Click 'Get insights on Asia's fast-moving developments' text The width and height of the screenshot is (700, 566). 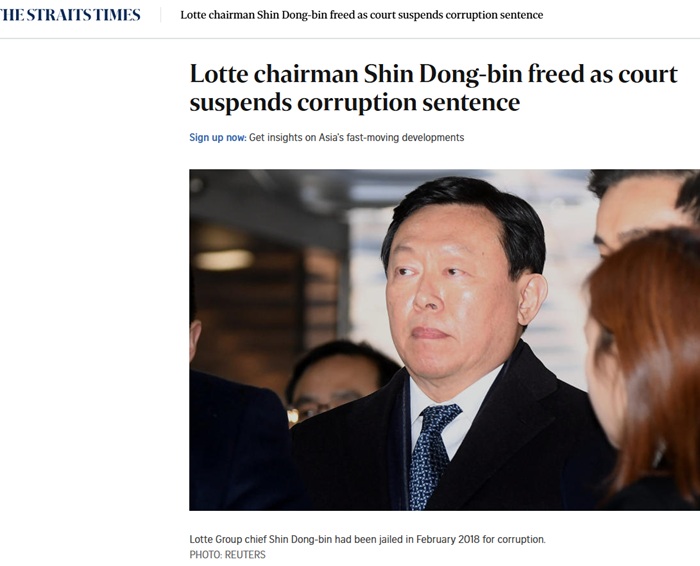[x=356, y=137]
